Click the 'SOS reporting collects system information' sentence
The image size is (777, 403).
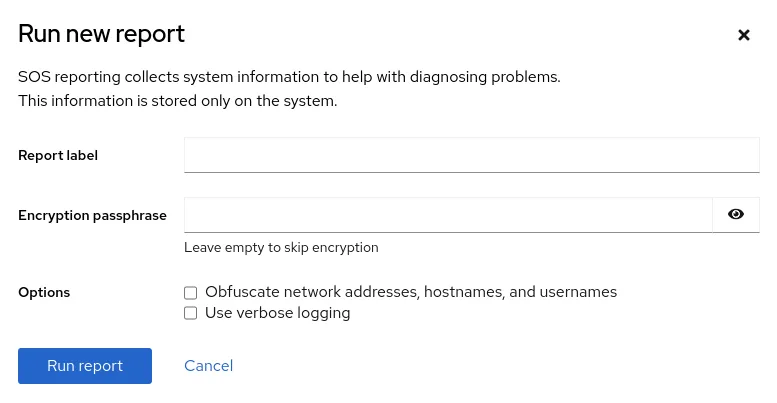point(289,77)
